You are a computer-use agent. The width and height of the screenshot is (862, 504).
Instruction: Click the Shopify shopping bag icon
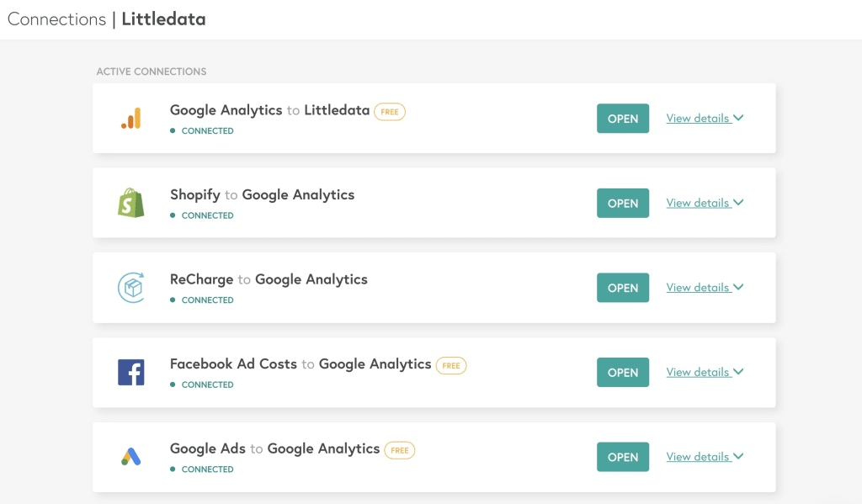tap(130, 203)
